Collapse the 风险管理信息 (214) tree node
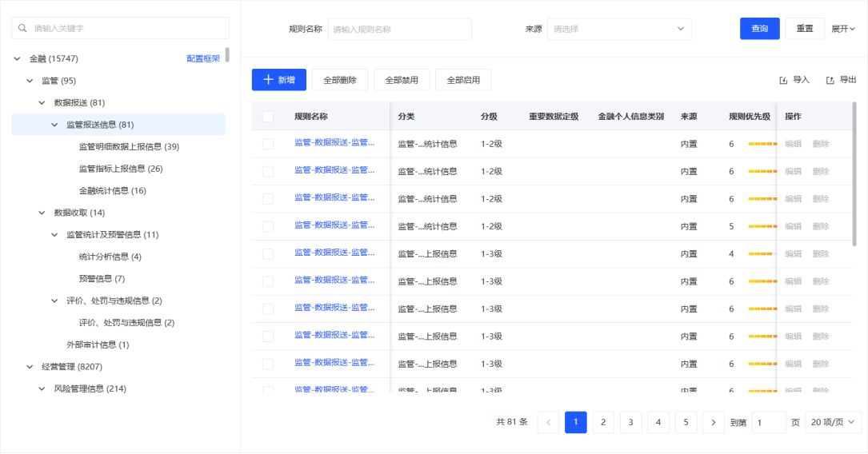The height and width of the screenshot is (454, 868). [x=42, y=388]
